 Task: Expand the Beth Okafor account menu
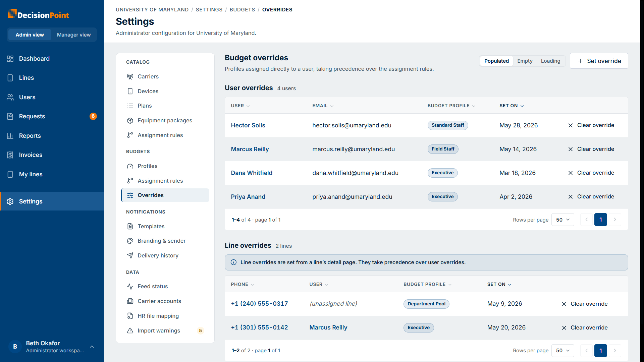pyautogui.click(x=52, y=347)
